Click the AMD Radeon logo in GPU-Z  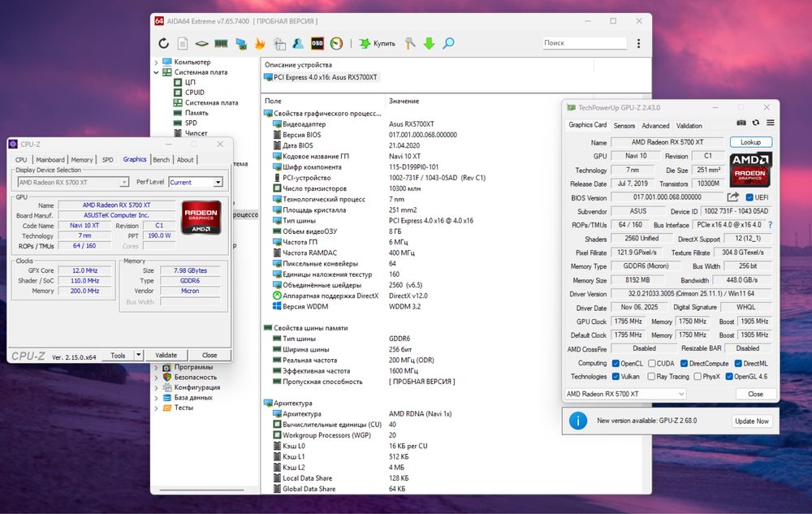(x=750, y=169)
